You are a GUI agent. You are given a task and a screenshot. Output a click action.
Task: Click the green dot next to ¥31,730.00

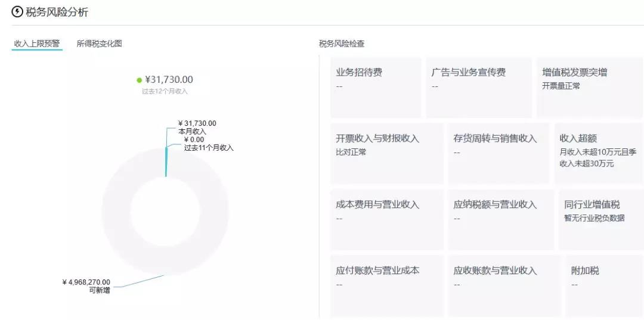coord(139,80)
